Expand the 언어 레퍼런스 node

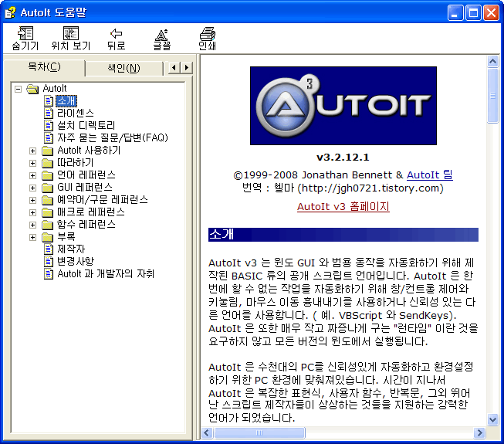[32, 175]
